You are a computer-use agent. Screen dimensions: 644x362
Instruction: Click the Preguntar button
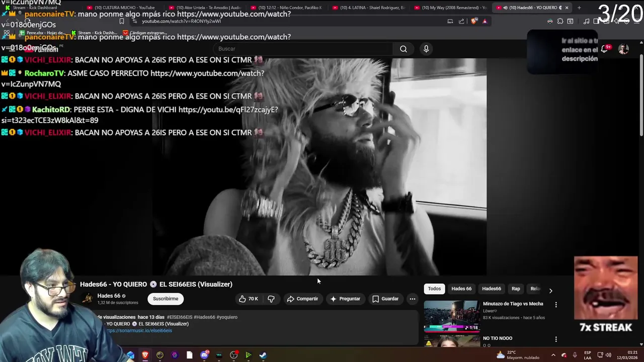pyautogui.click(x=345, y=299)
